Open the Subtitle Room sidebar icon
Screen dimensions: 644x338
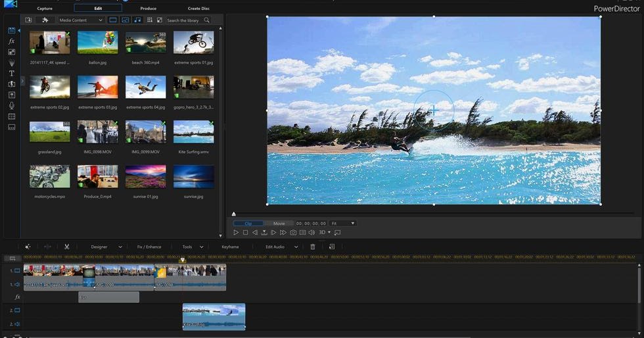tap(12, 127)
